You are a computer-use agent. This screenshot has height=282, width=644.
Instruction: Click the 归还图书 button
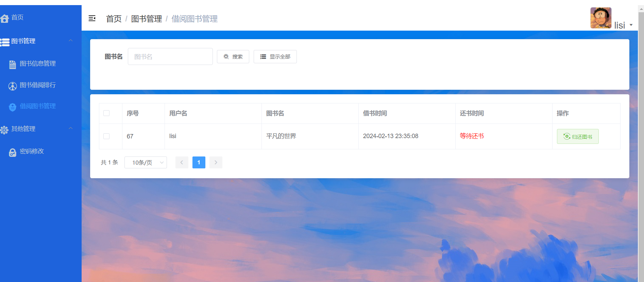[578, 136]
